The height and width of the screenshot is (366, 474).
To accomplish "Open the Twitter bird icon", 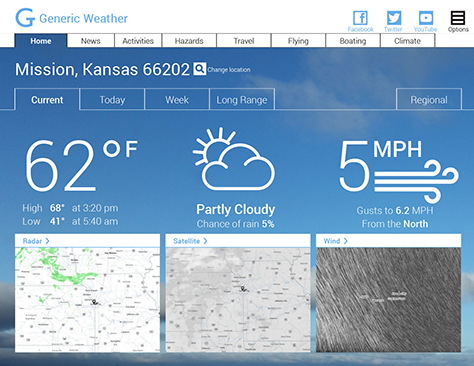I will pyautogui.click(x=394, y=18).
